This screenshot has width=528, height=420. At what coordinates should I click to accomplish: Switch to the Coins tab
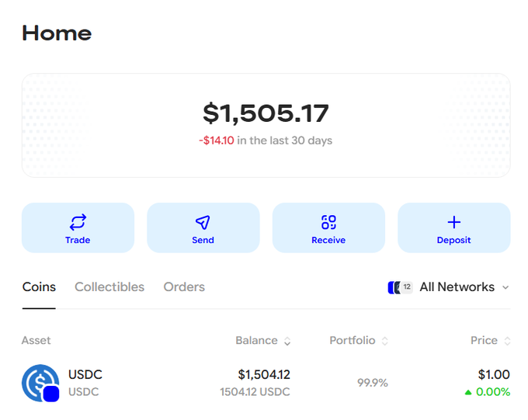tap(39, 287)
